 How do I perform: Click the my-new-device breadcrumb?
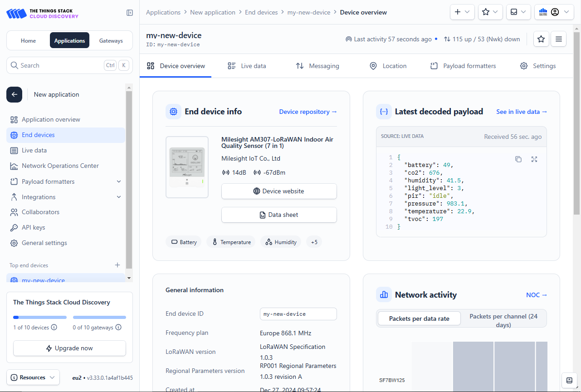pyautogui.click(x=309, y=12)
